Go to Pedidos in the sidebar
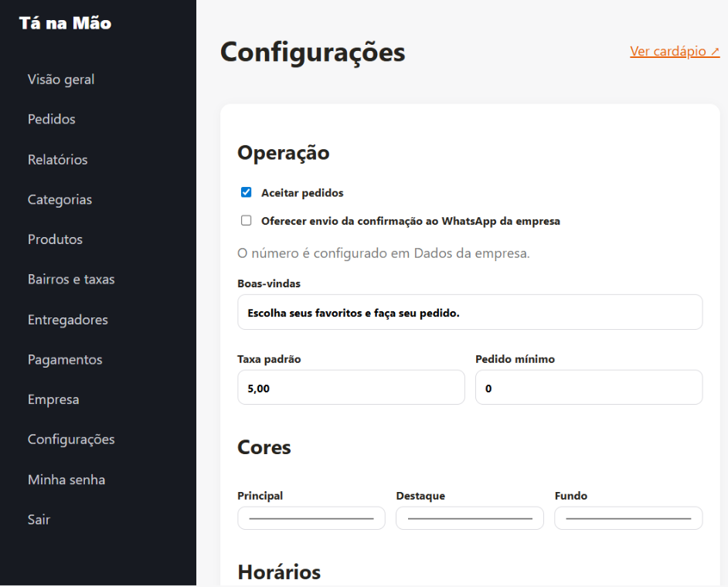The height and width of the screenshot is (587, 728). pyautogui.click(x=51, y=119)
